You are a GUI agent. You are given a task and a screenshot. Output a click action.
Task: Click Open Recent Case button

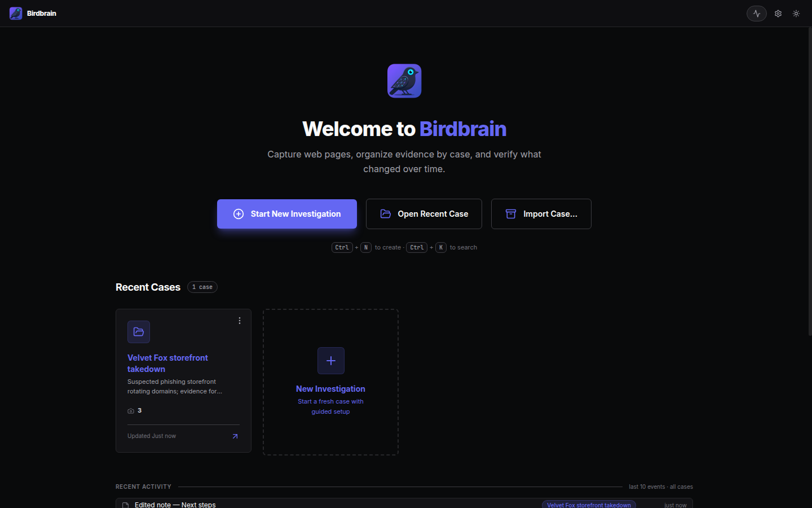tap(424, 214)
